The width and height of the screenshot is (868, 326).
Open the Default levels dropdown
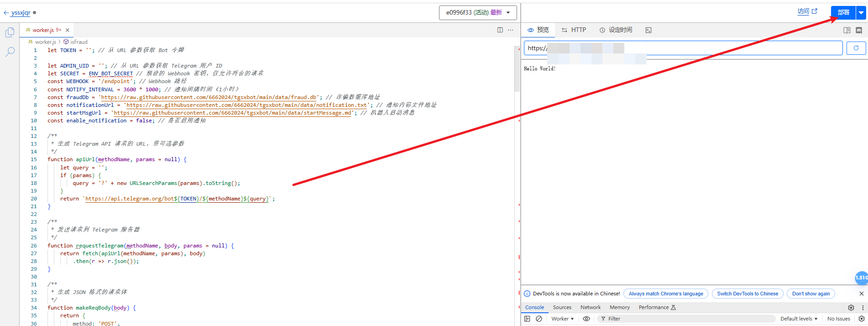coord(799,319)
